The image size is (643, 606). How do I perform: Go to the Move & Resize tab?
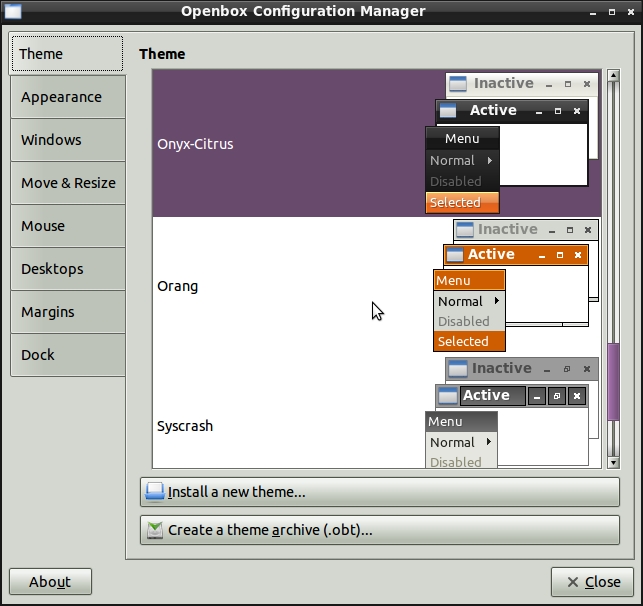(x=68, y=183)
